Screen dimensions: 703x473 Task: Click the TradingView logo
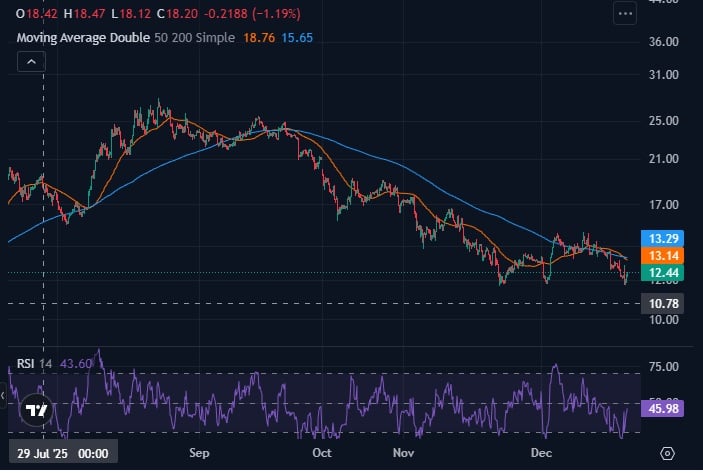[37, 410]
